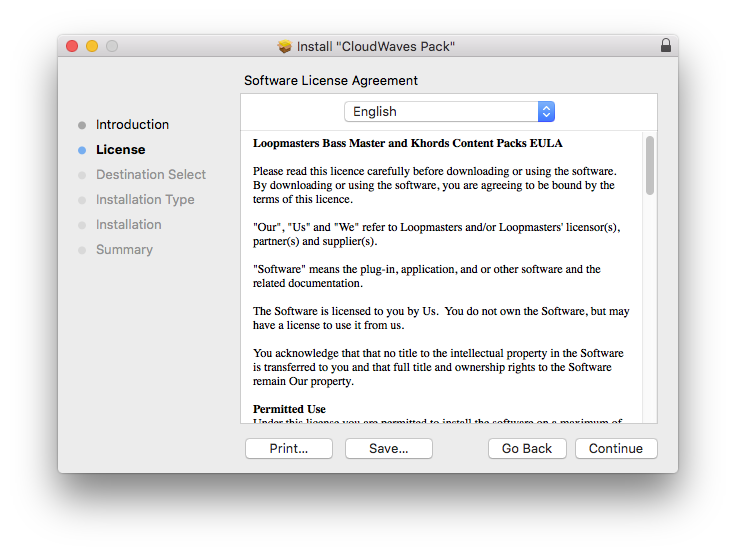Select the Introduction step in sidebar
Screen dimensions: 735x547
pos(132,125)
